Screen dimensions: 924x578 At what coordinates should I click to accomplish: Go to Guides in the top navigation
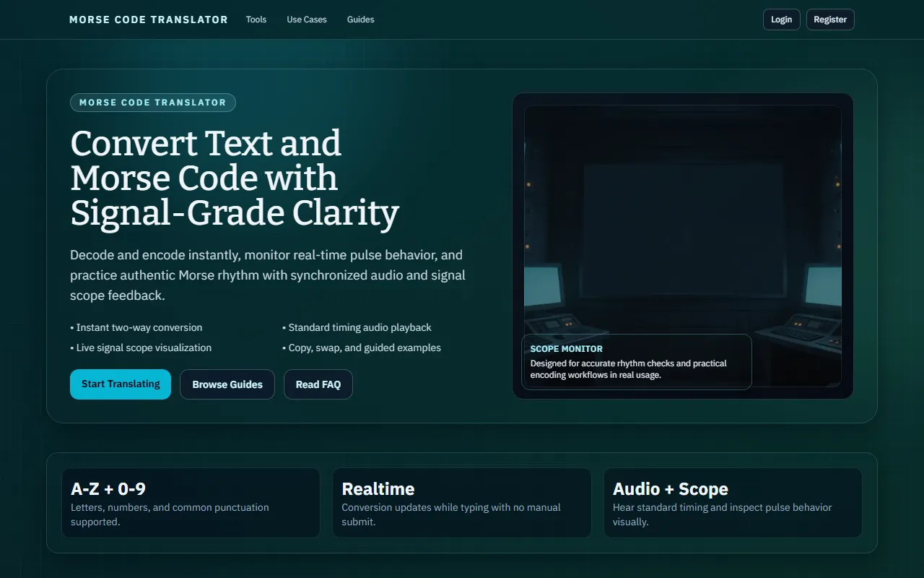[x=360, y=20]
